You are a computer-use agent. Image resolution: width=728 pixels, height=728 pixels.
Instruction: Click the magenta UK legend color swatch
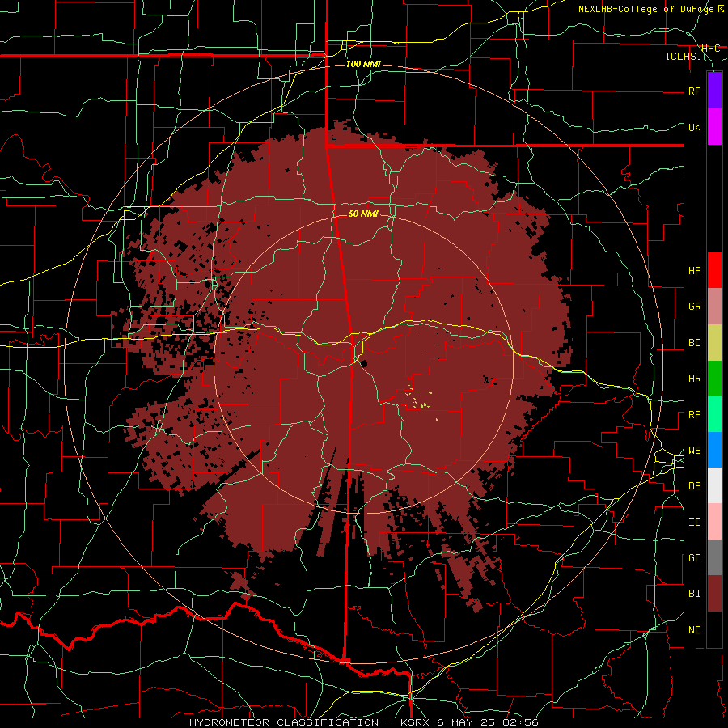[714, 127]
